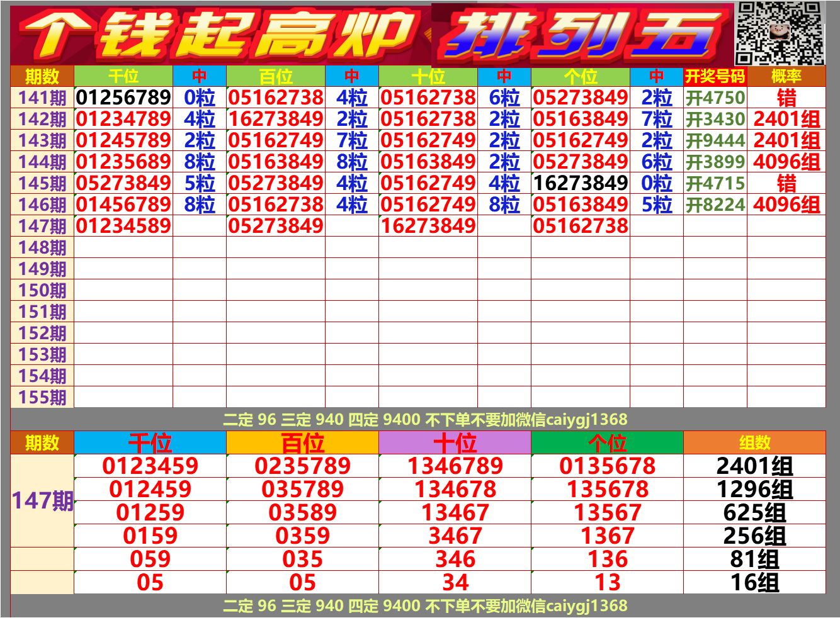
Task: Select the value 1367
Action: [607, 536]
